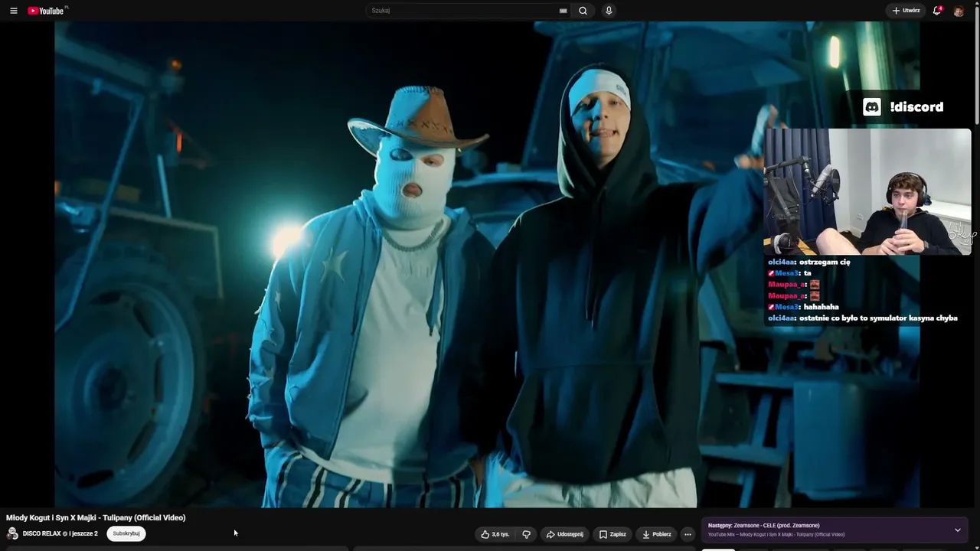Open the on-screen keyboard in search bar
Viewport: 980px width, 551px height.
pos(563,11)
